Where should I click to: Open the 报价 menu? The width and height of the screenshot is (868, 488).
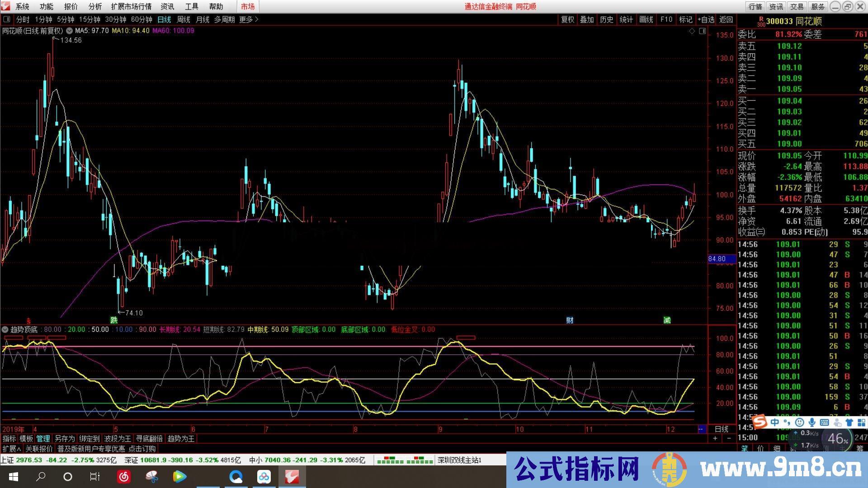click(71, 6)
